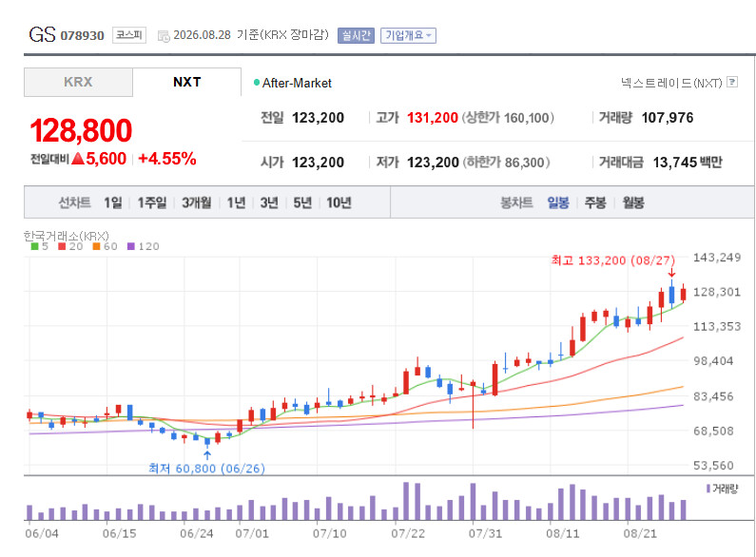Click the GS stock name title

click(43, 34)
